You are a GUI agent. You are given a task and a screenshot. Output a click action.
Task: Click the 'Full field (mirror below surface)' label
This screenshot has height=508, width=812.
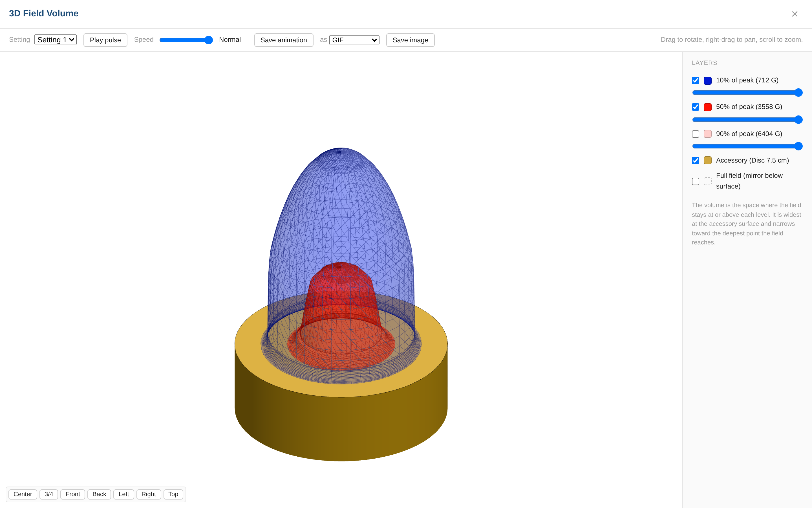click(749, 181)
